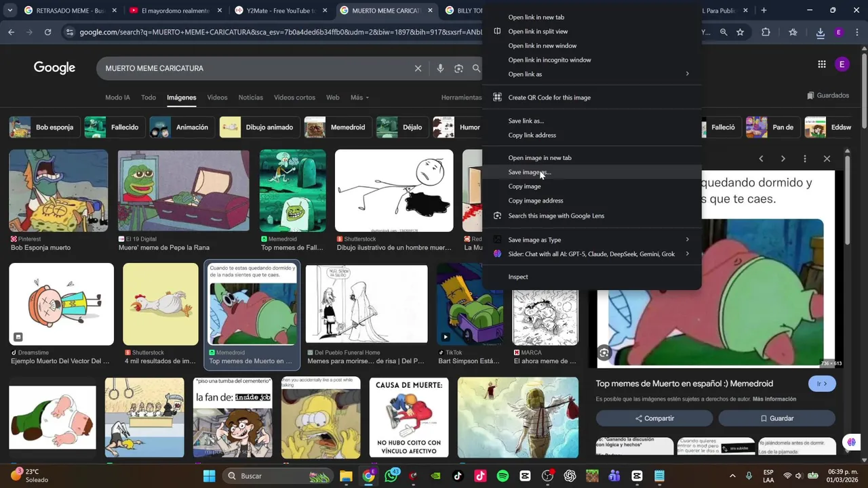Go back to previous page

click(x=11, y=32)
